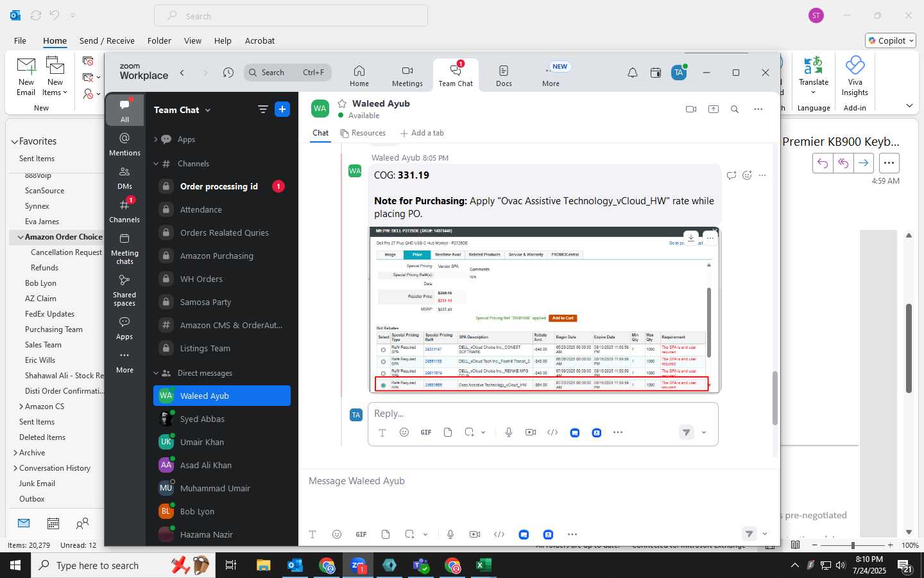Insert emoji in the Reply box

[x=404, y=432]
